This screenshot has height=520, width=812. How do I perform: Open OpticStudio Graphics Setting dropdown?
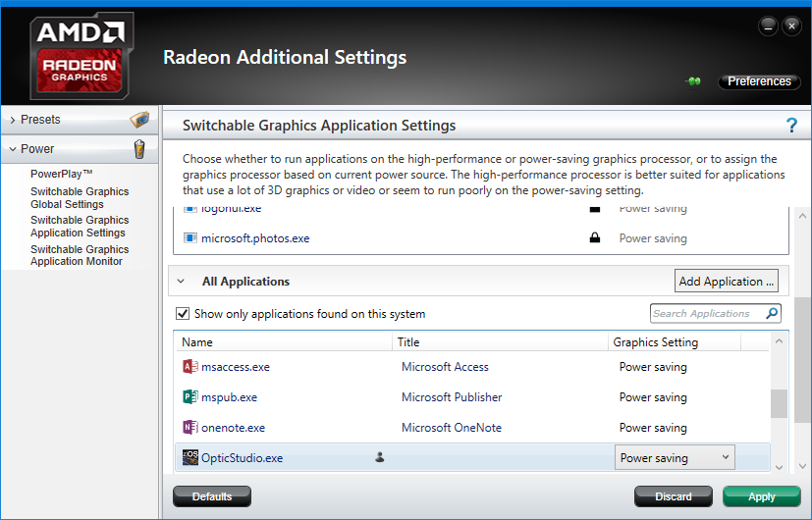coord(675,457)
